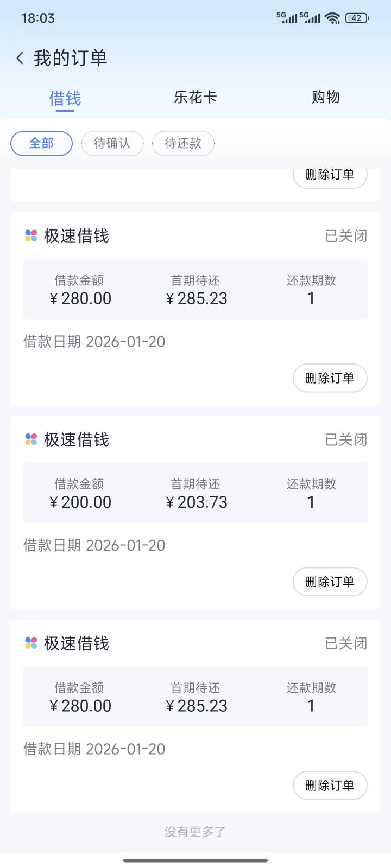Filter orders by 待还款
The height and width of the screenshot is (868, 391).
point(183,143)
